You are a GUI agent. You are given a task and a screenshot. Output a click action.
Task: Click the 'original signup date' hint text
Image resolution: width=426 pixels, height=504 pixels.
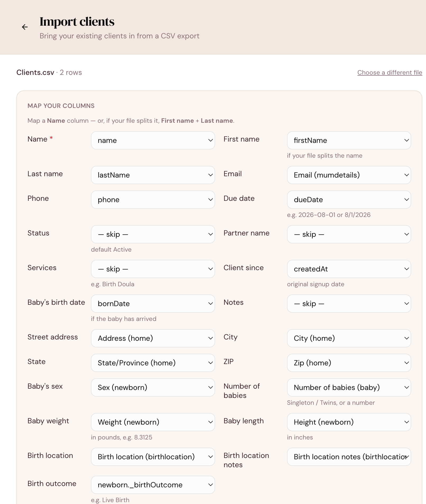pos(316,284)
